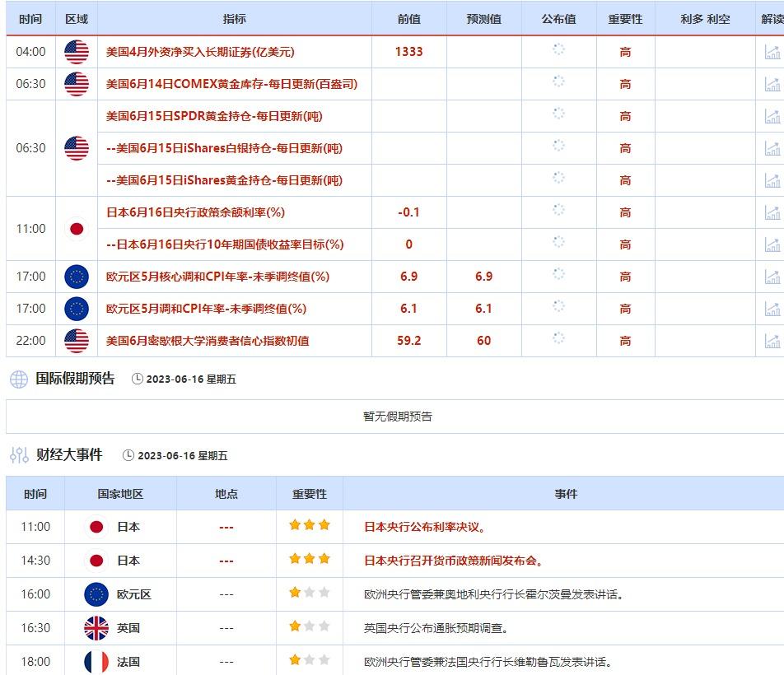The height and width of the screenshot is (675, 784).
Task: Click the France flag icon in the 18:00 row
Action: pyautogui.click(x=98, y=660)
